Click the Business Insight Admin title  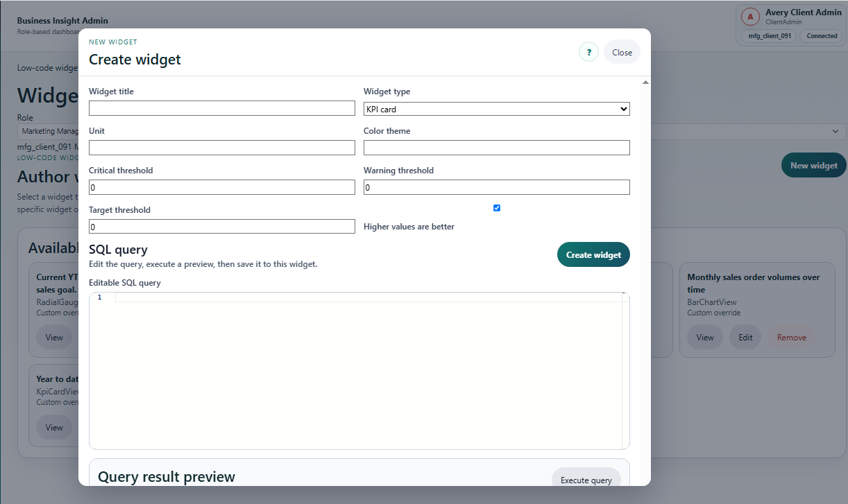tap(62, 21)
